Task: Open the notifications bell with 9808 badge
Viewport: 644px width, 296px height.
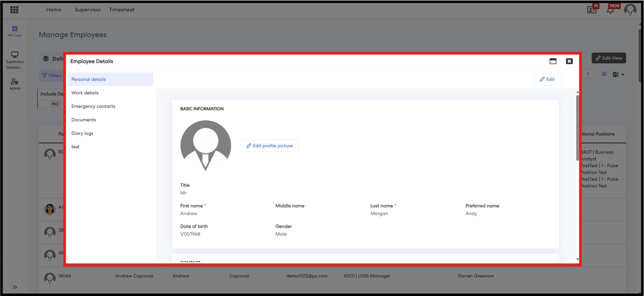Action: point(610,10)
